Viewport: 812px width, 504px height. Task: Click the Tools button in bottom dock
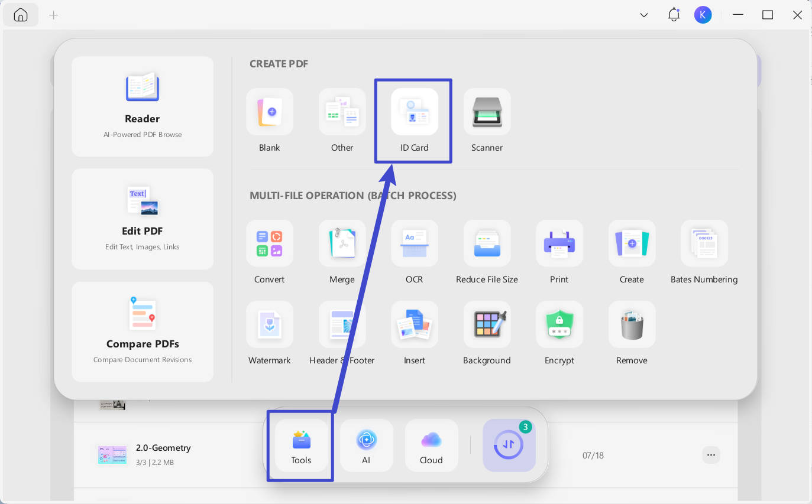point(301,446)
